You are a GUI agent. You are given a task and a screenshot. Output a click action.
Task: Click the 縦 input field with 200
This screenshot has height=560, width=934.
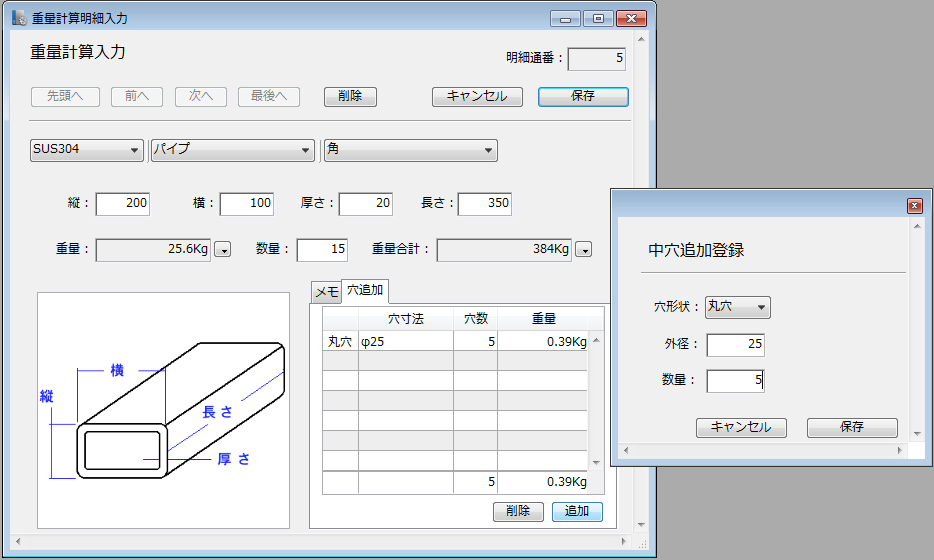[x=123, y=204]
